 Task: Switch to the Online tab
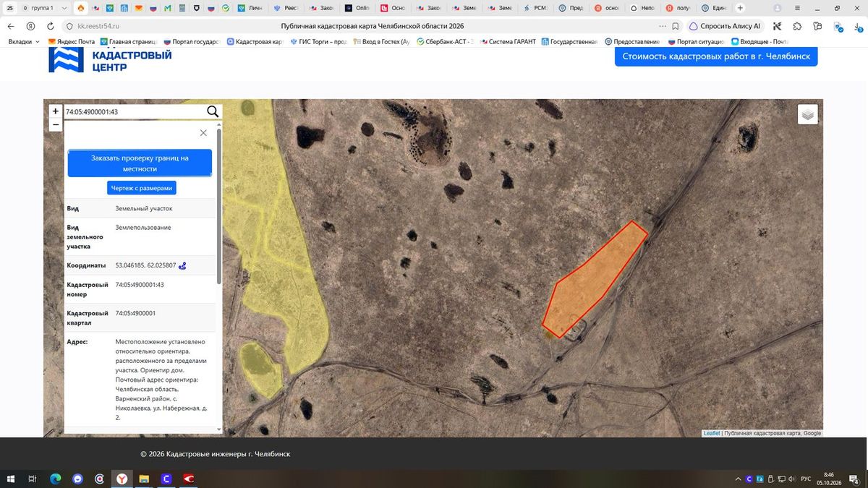point(359,8)
